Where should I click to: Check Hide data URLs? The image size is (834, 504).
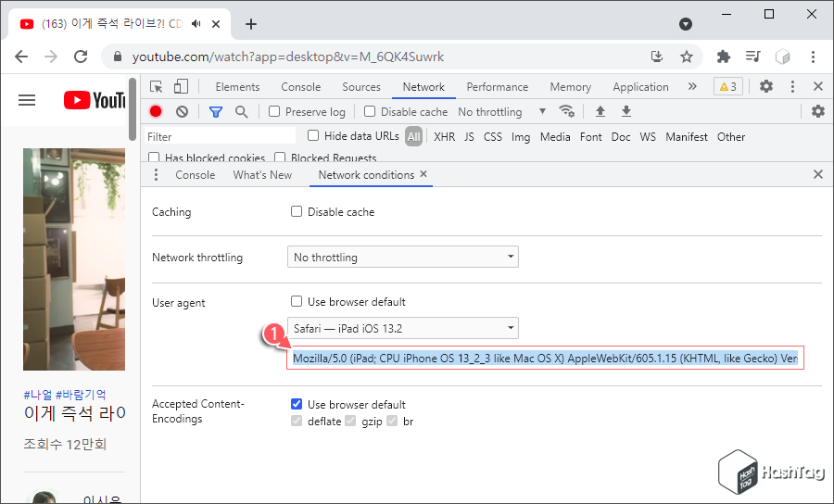tap(313, 135)
